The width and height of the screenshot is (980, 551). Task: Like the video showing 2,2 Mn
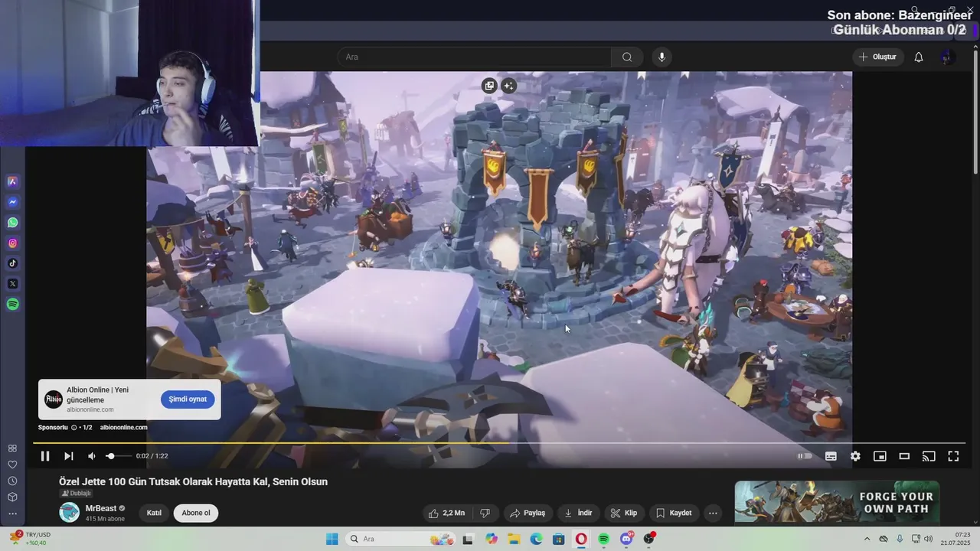pyautogui.click(x=446, y=513)
